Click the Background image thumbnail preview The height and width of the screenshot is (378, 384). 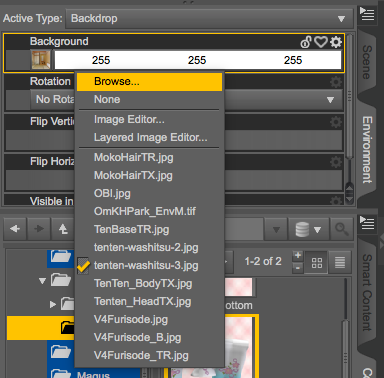(x=41, y=60)
